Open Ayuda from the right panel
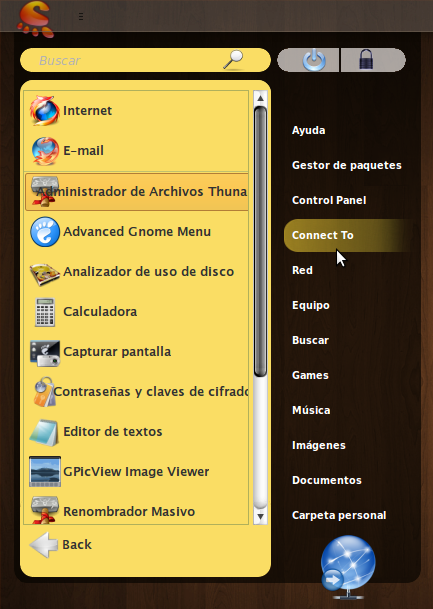Viewport: 433px width, 609px height. click(308, 130)
